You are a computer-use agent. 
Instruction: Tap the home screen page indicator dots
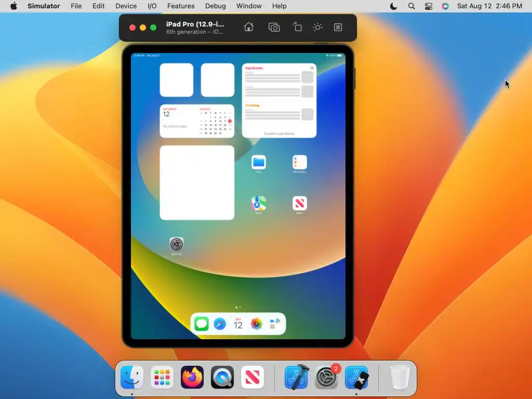click(238, 308)
